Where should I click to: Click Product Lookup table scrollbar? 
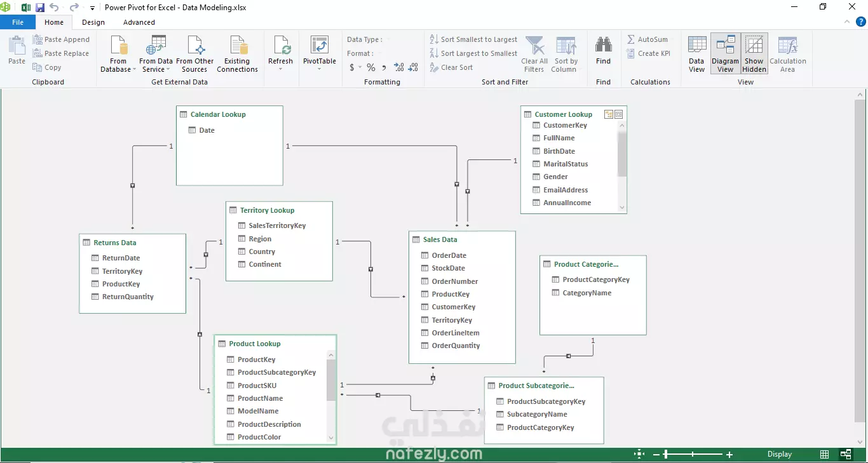click(x=330, y=380)
